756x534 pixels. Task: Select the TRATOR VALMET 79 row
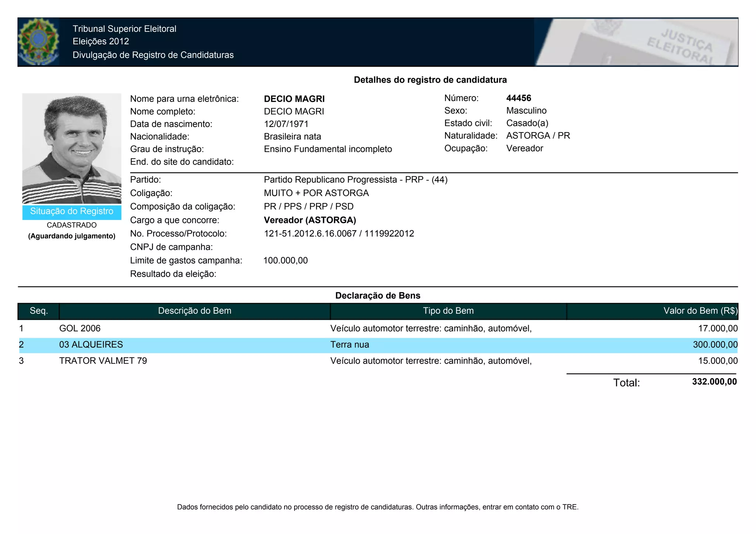(x=103, y=361)
